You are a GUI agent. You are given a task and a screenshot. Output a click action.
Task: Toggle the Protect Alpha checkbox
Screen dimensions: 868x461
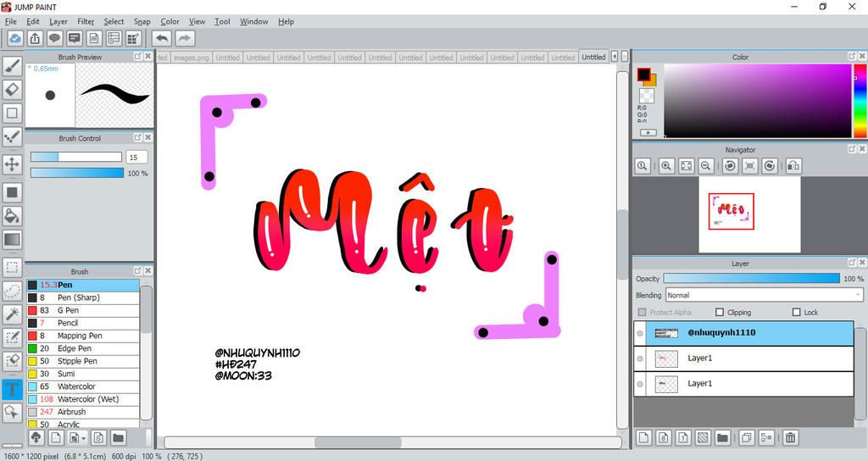[643, 312]
